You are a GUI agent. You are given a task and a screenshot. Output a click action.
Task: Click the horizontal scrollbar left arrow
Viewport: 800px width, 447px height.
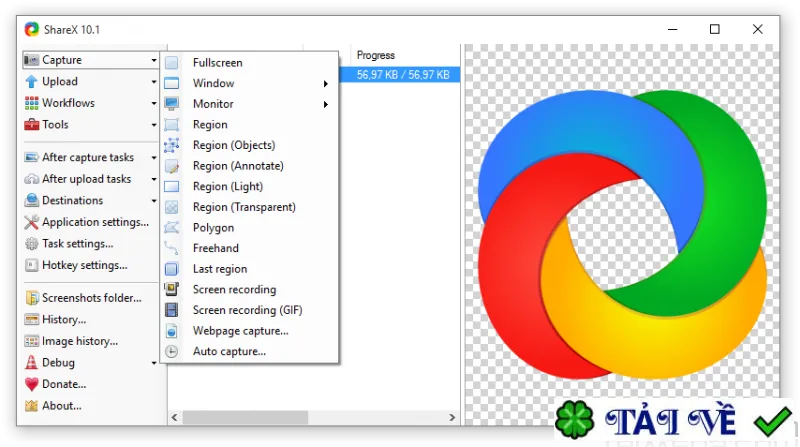pos(174,417)
